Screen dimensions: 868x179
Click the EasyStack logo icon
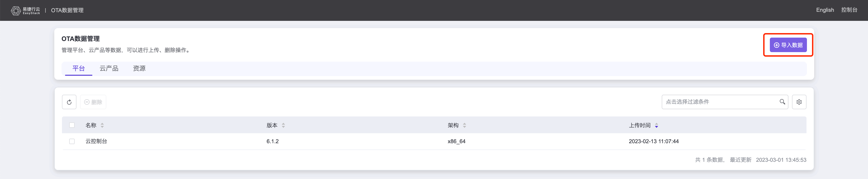coord(16,10)
